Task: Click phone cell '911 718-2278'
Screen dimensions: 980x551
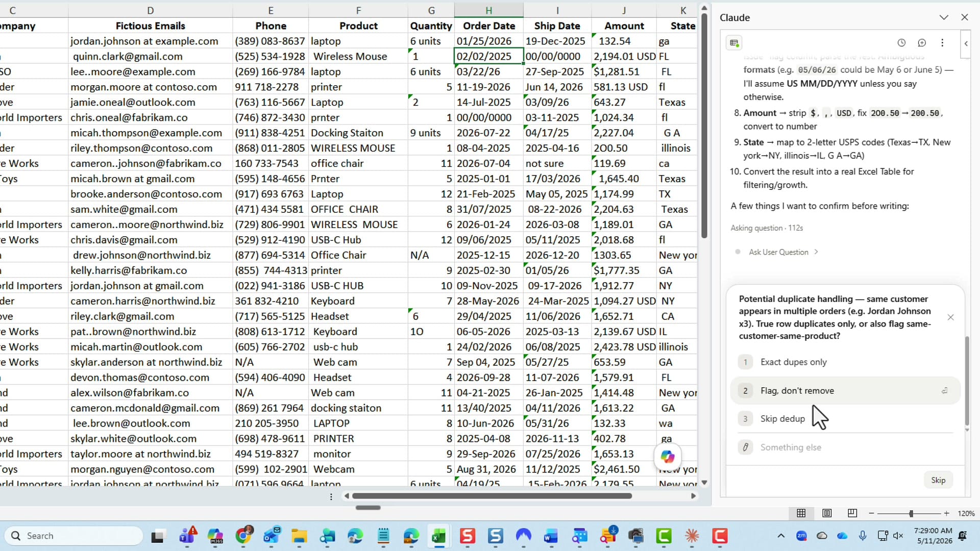Action: click(x=271, y=87)
